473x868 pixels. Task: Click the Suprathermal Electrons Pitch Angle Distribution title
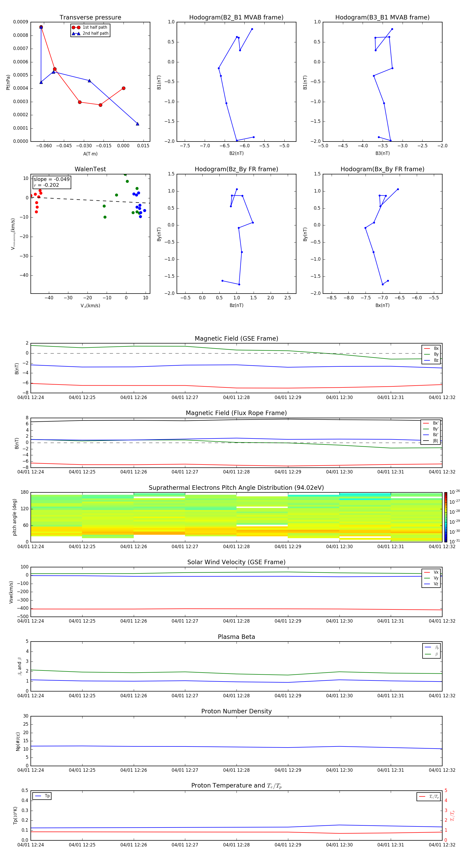236,488
